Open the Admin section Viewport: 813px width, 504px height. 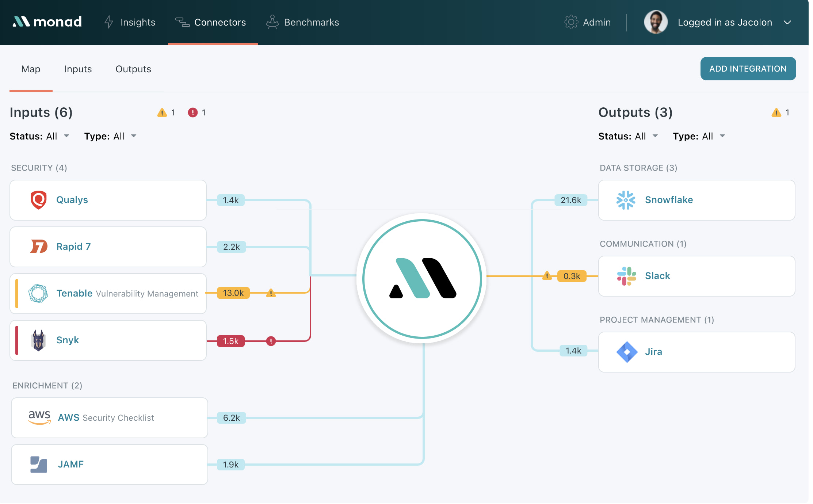(x=597, y=22)
